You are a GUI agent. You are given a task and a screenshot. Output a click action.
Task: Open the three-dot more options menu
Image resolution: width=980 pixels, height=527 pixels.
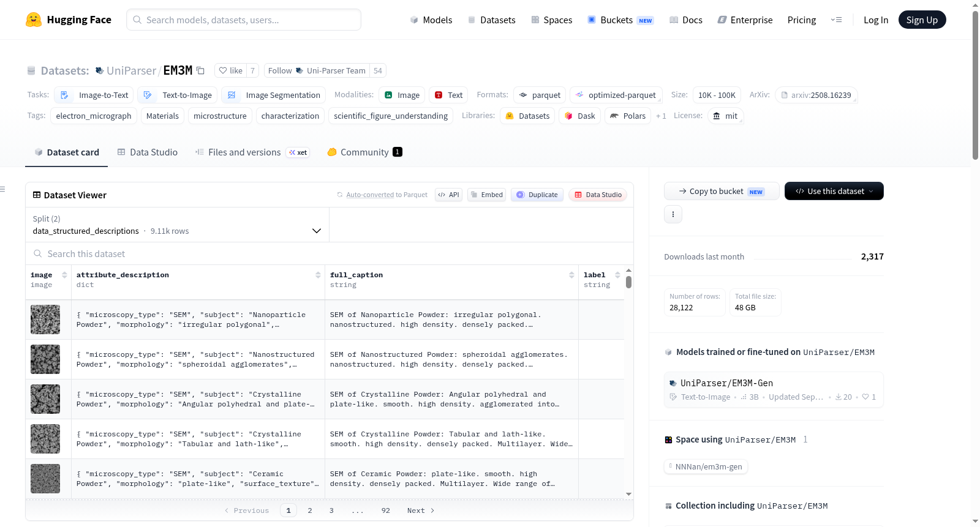point(673,214)
